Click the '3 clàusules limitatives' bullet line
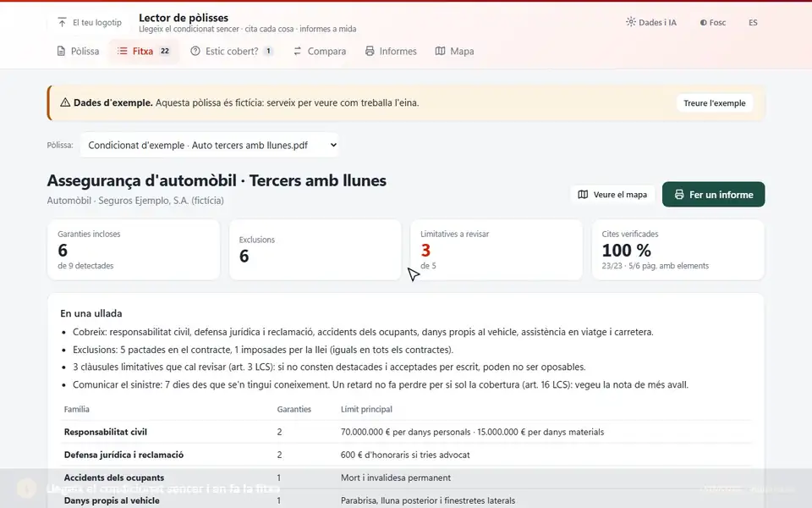Image resolution: width=812 pixels, height=508 pixels. coord(329,367)
